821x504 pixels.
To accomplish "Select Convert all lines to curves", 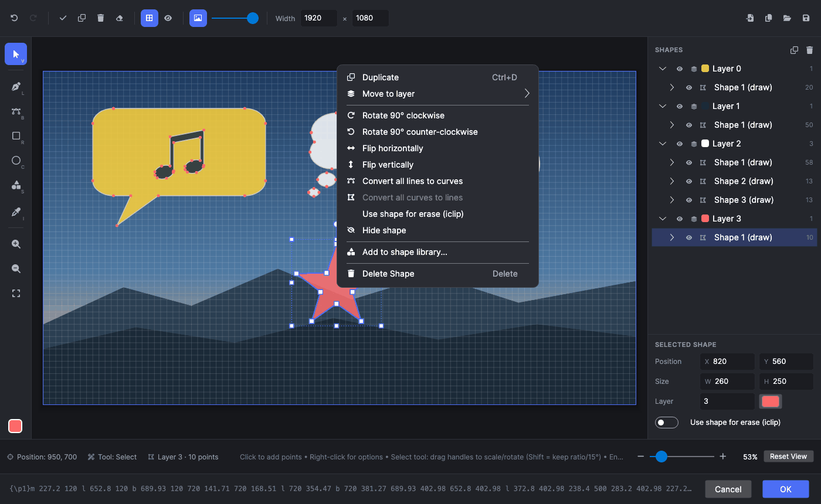I will [x=437, y=181].
